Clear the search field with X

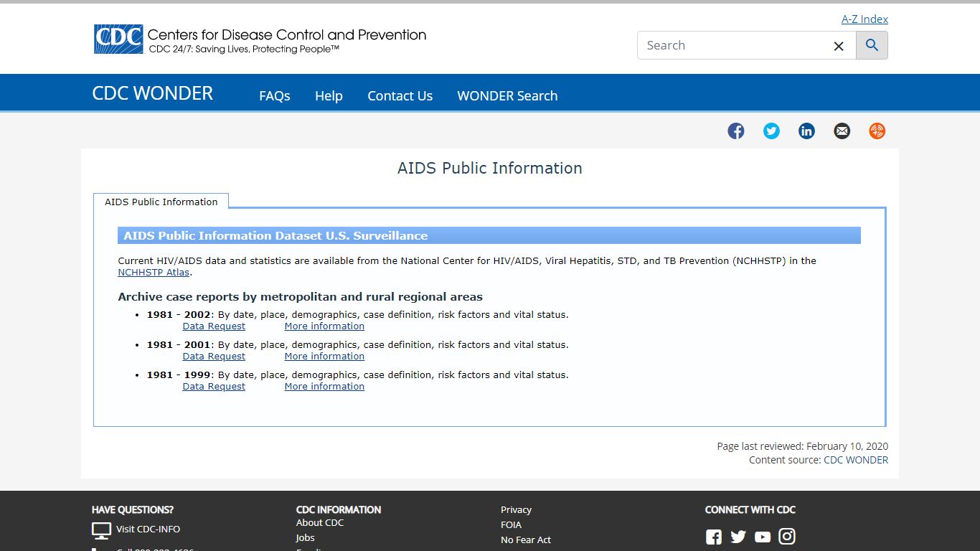(839, 46)
